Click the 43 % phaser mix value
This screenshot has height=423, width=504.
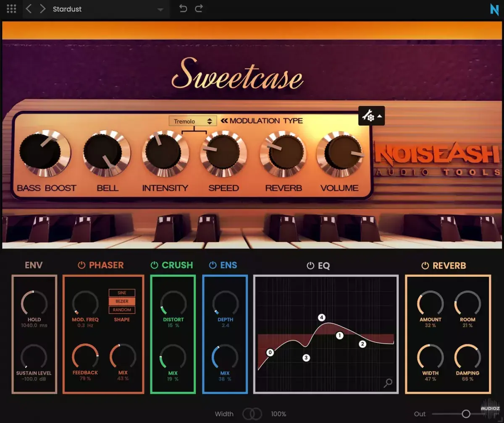point(123,379)
